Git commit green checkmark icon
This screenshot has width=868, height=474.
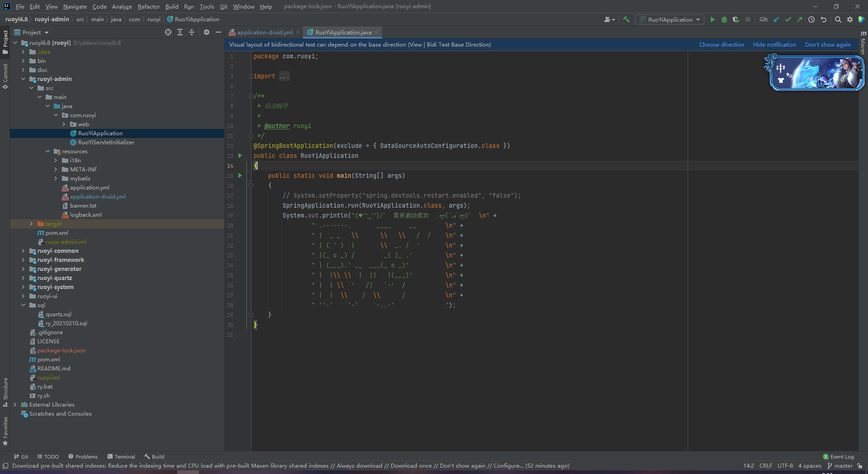[788, 19]
